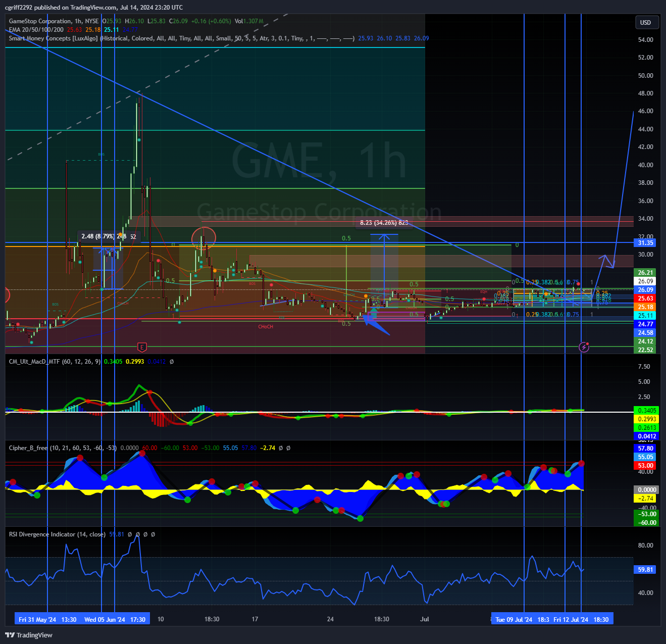This screenshot has height=644, width=666.
Task: Click the 25.63 red EMA price label
Action: click(x=645, y=299)
